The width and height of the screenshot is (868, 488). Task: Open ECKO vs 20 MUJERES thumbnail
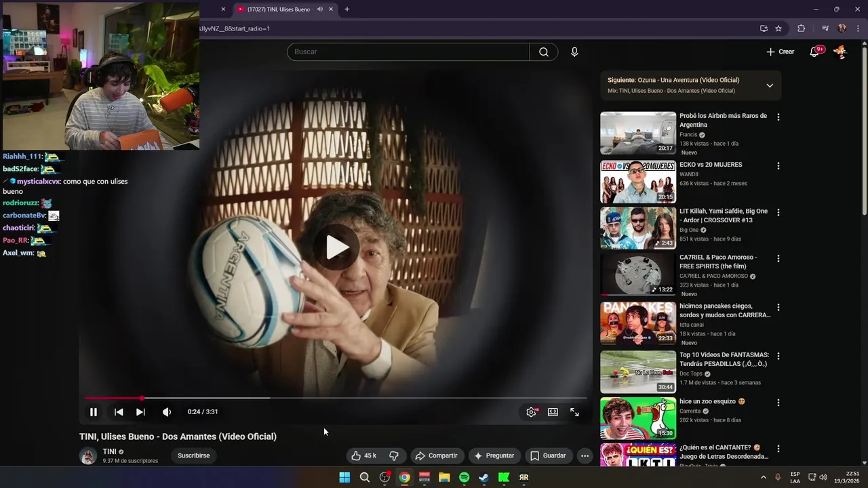(x=638, y=182)
